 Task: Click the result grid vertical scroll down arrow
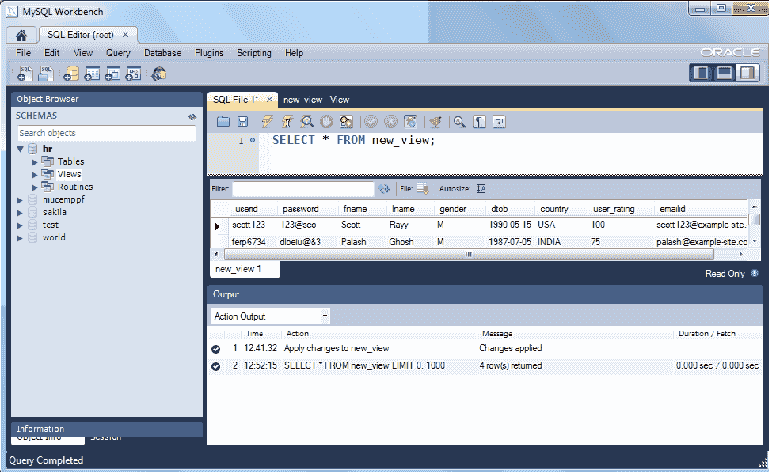(x=755, y=241)
